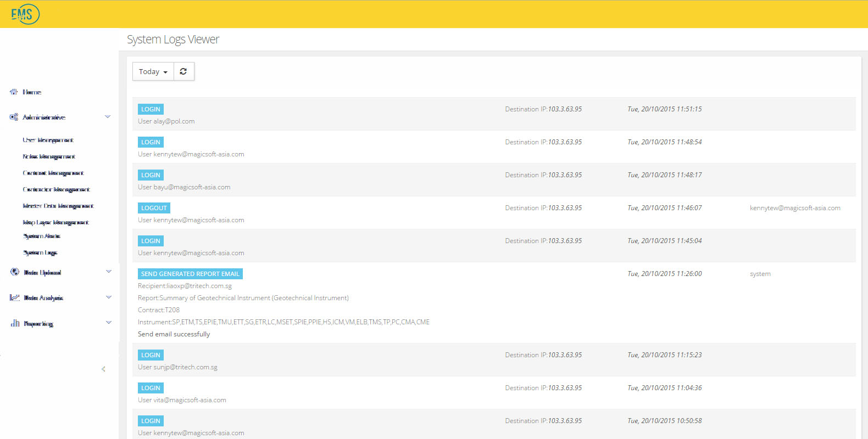Image resolution: width=868 pixels, height=439 pixels.
Task: Click timestamp 'Tue, 20/10/2015 11:26:00'
Action: click(x=665, y=274)
